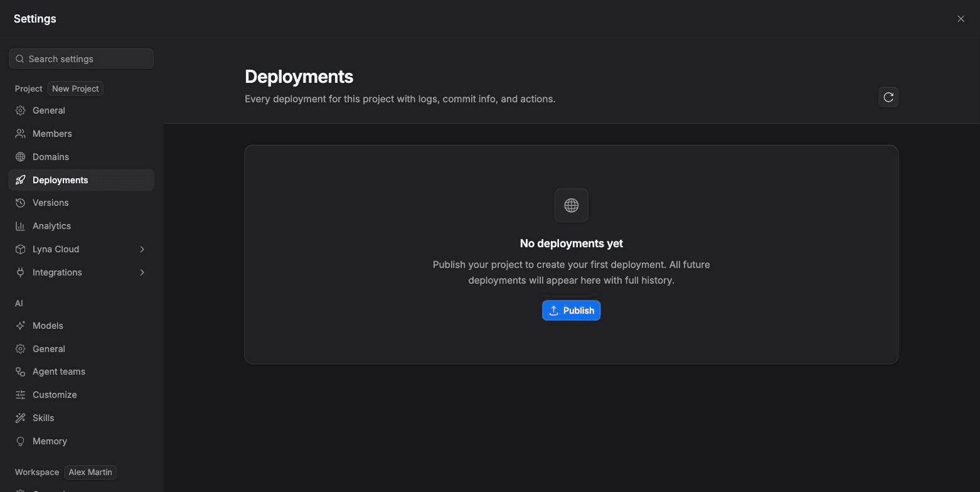Click the Agent teams icon
980x492 pixels.
(21, 372)
